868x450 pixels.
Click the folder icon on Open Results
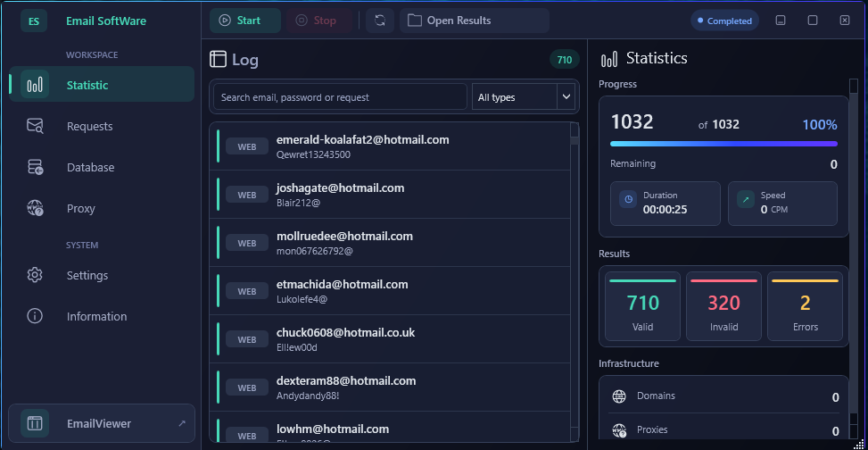(x=414, y=21)
